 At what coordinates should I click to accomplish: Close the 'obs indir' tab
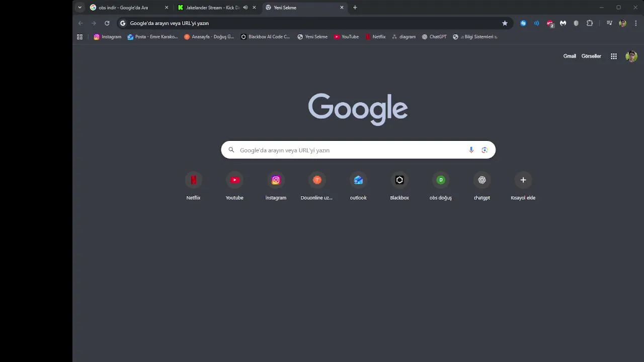[x=167, y=8]
